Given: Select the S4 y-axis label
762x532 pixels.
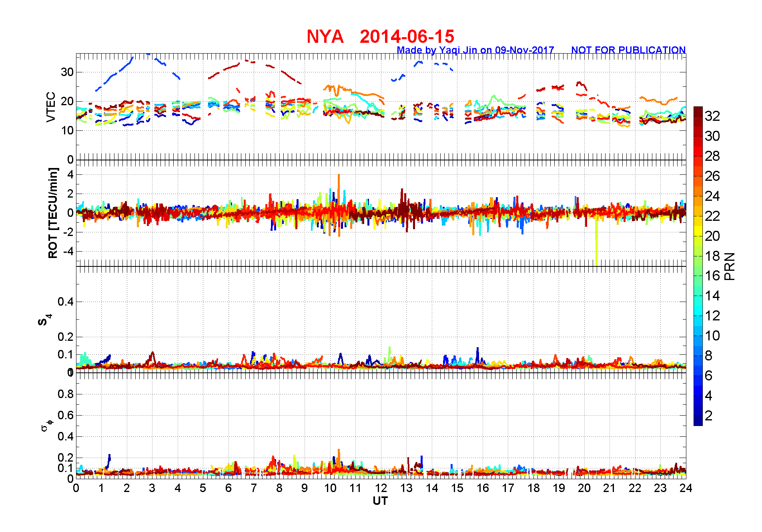Looking at the screenshot, I should [x=44, y=320].
